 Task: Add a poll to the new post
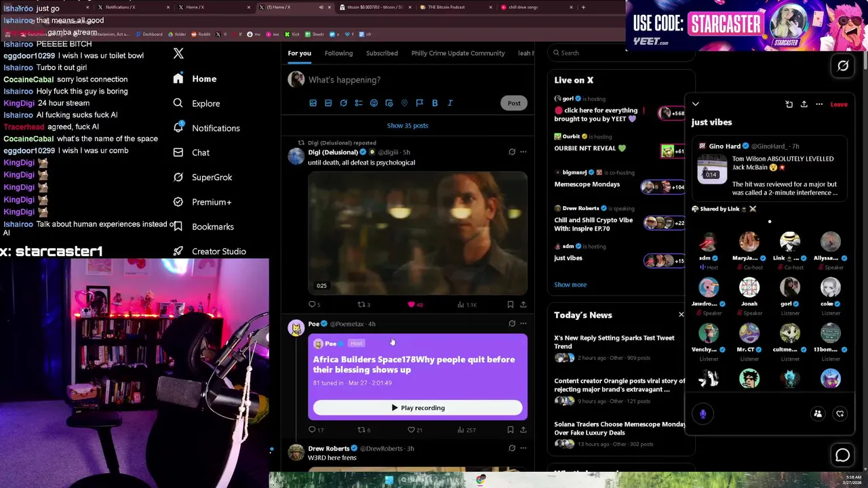coord(359,103)
